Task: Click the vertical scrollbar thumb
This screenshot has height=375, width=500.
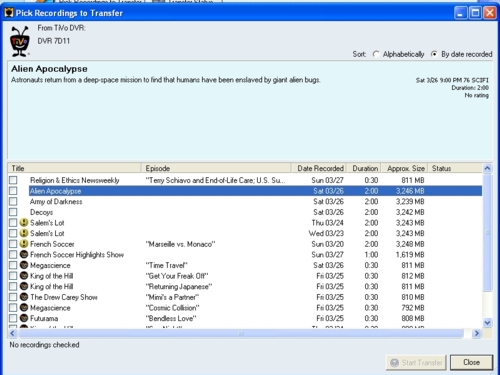Action: 487,232
